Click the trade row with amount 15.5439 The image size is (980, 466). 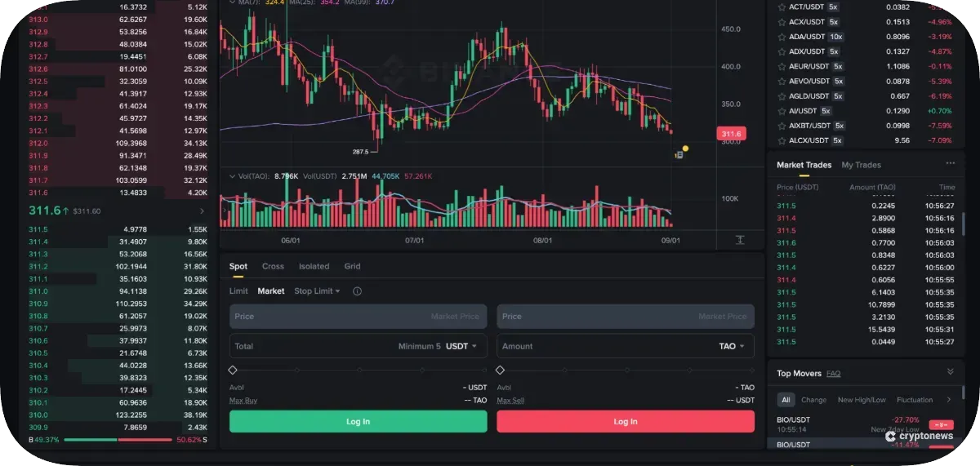866,330
